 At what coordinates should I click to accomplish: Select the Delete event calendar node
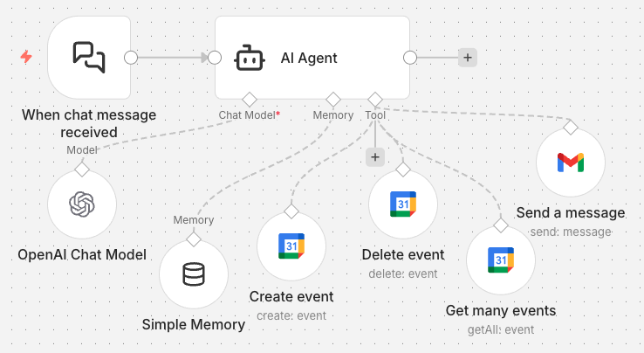(402, 204)
